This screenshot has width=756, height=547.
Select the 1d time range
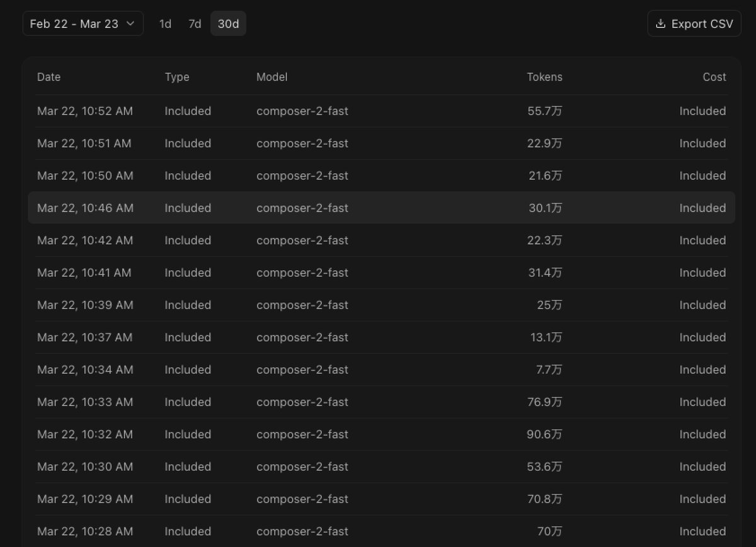click(x=165, y=24)
